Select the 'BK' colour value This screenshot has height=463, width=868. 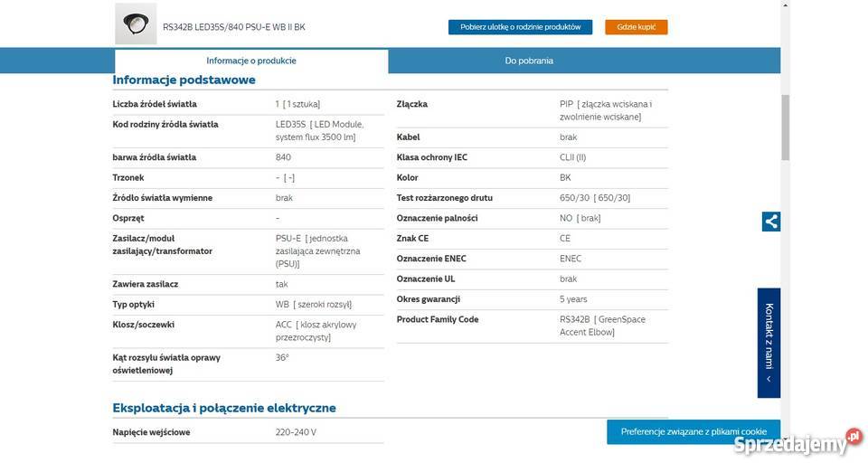tap(564, 178)
